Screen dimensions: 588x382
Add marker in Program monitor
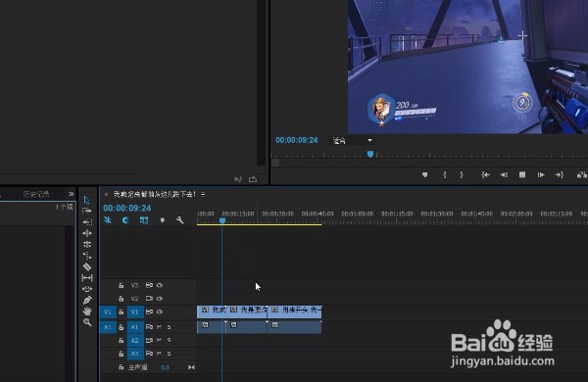click(425, 174)
